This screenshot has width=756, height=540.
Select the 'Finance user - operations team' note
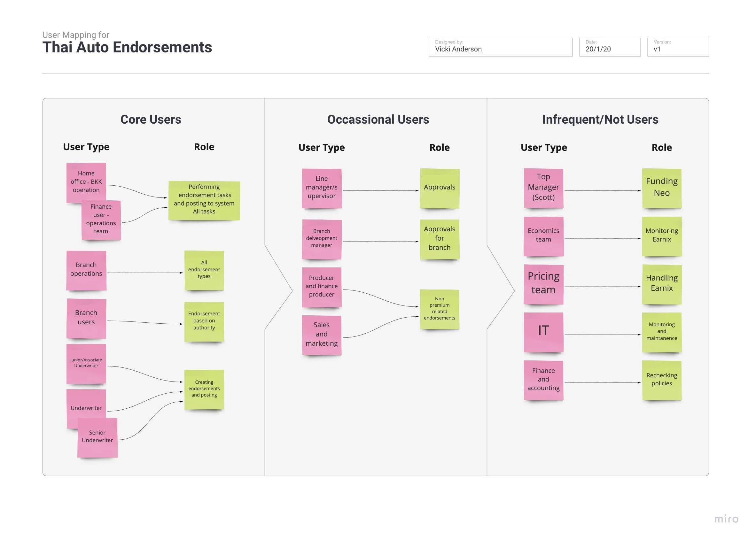point(101,219)
